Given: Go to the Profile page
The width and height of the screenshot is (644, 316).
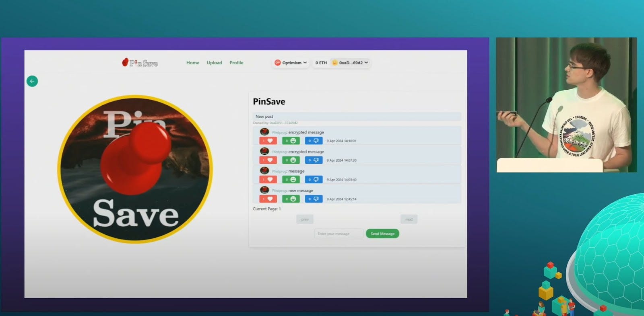Looking at the screenshot, I should (x=236, y=63).
